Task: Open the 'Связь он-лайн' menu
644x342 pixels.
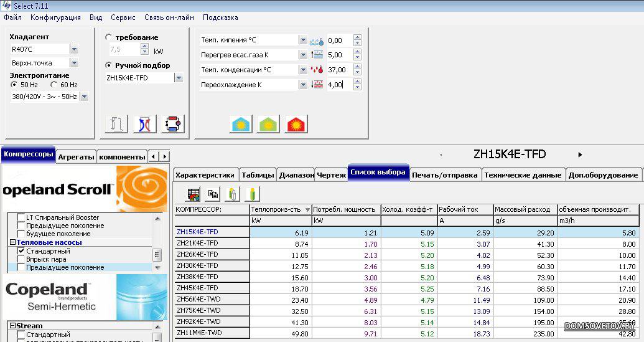Action: tap(169, 17)
